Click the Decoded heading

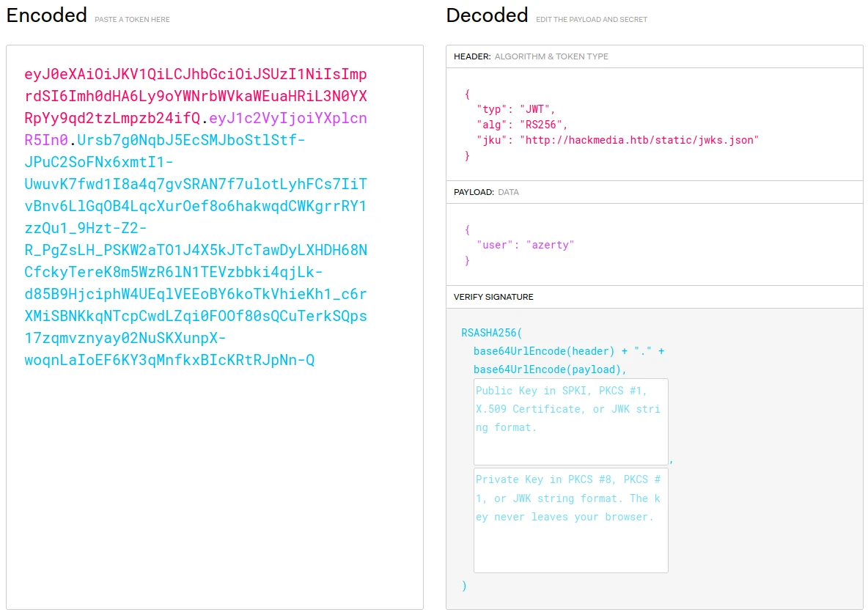tap(487, 15)
